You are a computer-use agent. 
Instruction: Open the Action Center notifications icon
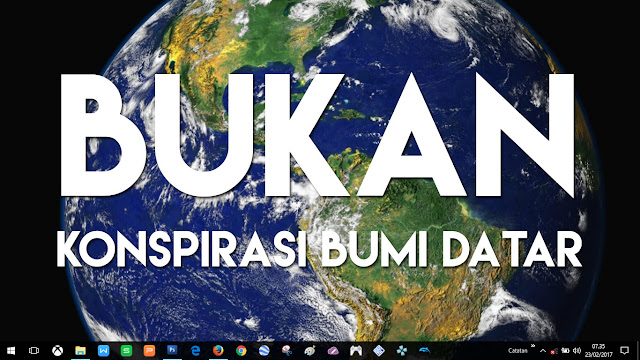coord(624,351)
